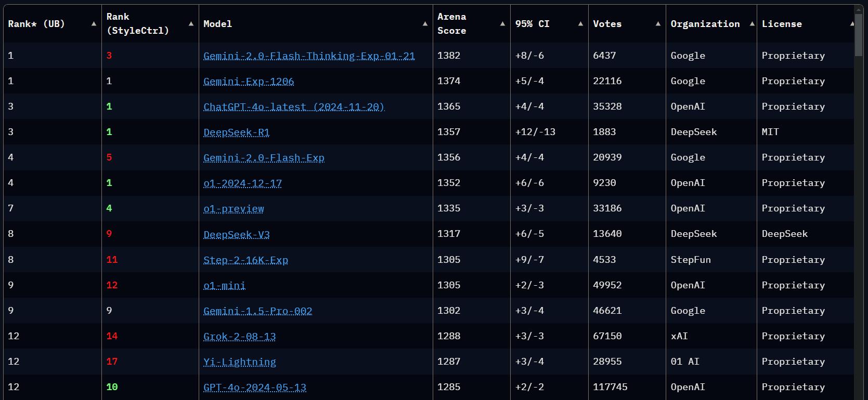Open Gemini-2.0-Flash-Thinking-Exp-01-21 model link

309,56
